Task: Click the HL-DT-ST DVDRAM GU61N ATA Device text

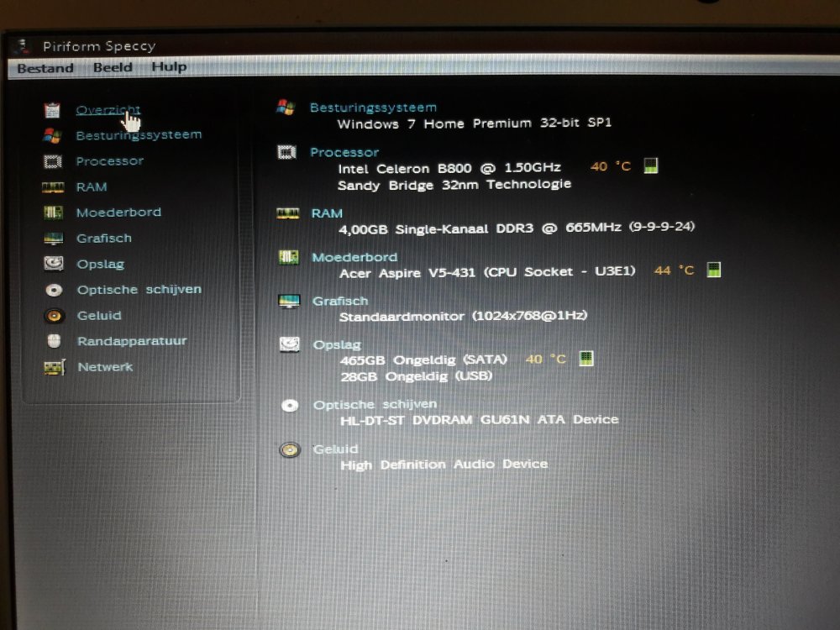Action: [480, 420]
